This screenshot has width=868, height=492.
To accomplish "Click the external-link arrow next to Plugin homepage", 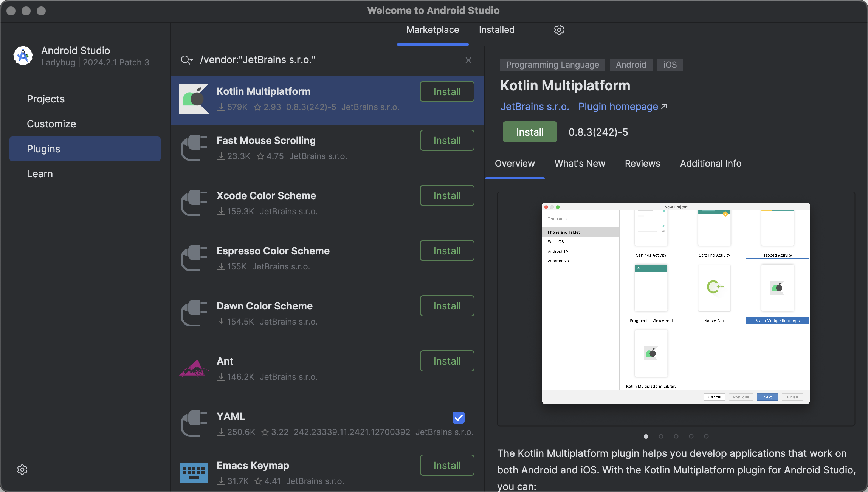I will (664, 107).
